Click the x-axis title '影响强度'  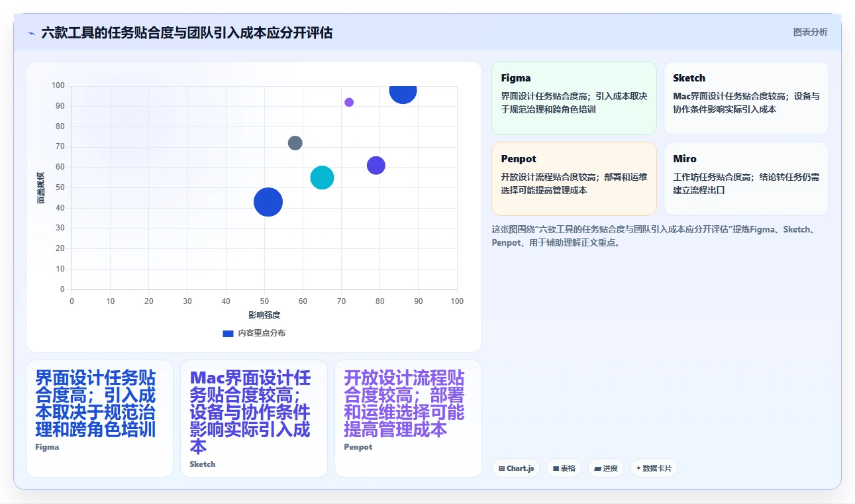click(264, 315)
